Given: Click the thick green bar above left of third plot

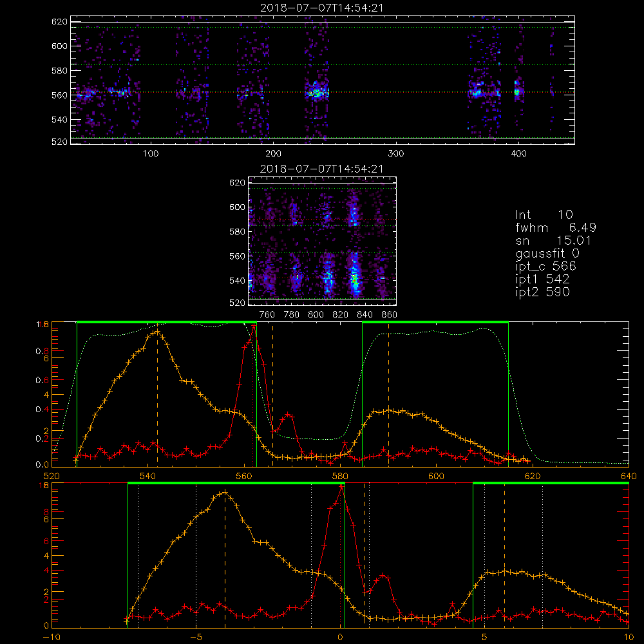Looking at the screenshot, I should tap(167, 322).
